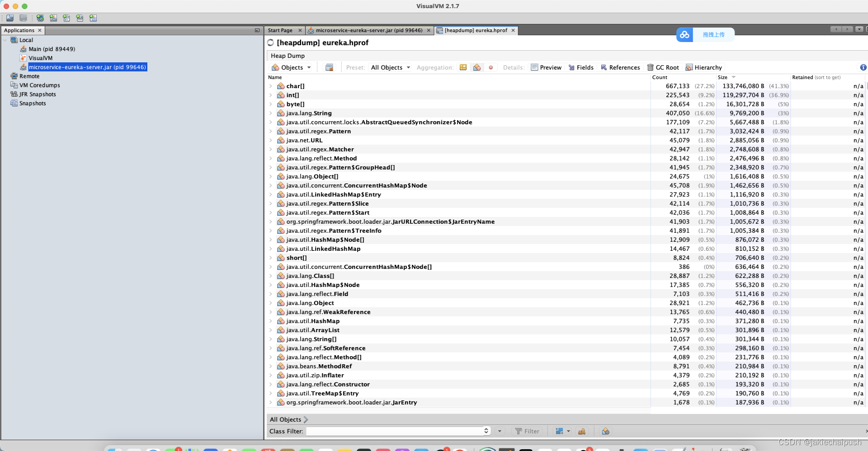Minimize the Applications panel
This screenshot has height=451, width=868.
coord(257,30)
